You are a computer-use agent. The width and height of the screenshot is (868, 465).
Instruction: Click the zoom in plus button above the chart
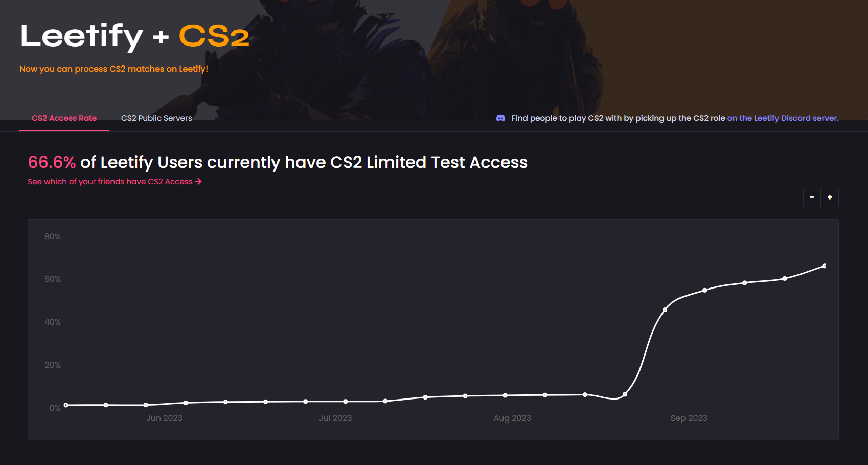click(x=830, y=197)
